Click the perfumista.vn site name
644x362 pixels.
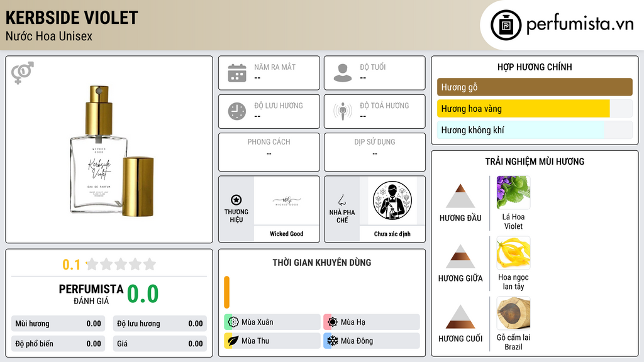tap(580, 24)
